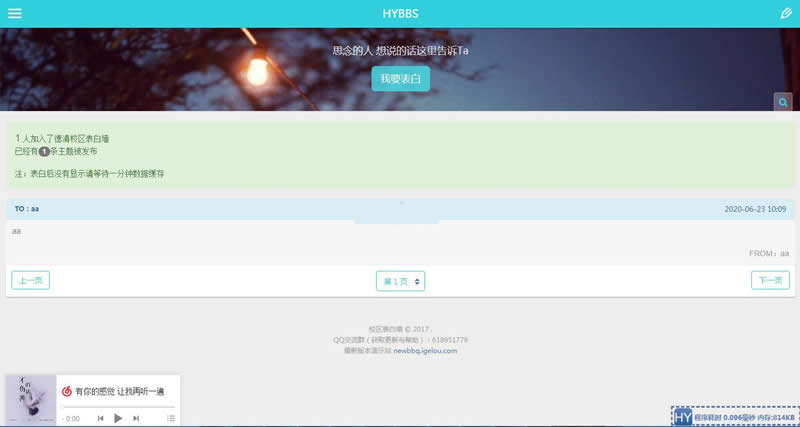Open the hamburger menu in the header
The image size is (800, 427).
click(x=15, y=14)
